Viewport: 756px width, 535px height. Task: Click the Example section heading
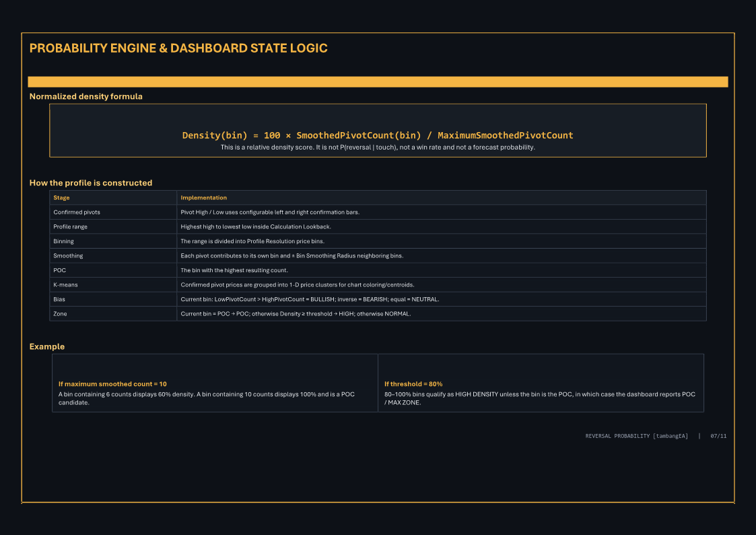[x=46, y=346]
